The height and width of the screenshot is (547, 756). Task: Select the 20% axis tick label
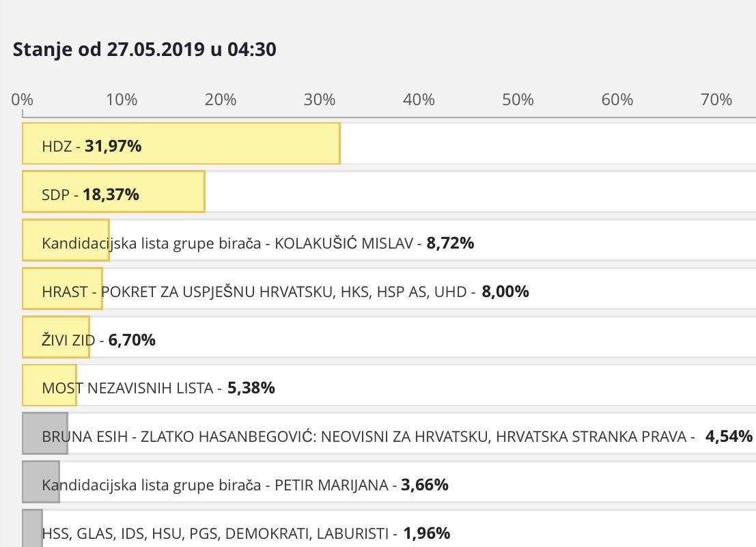(x=221, y=100)
